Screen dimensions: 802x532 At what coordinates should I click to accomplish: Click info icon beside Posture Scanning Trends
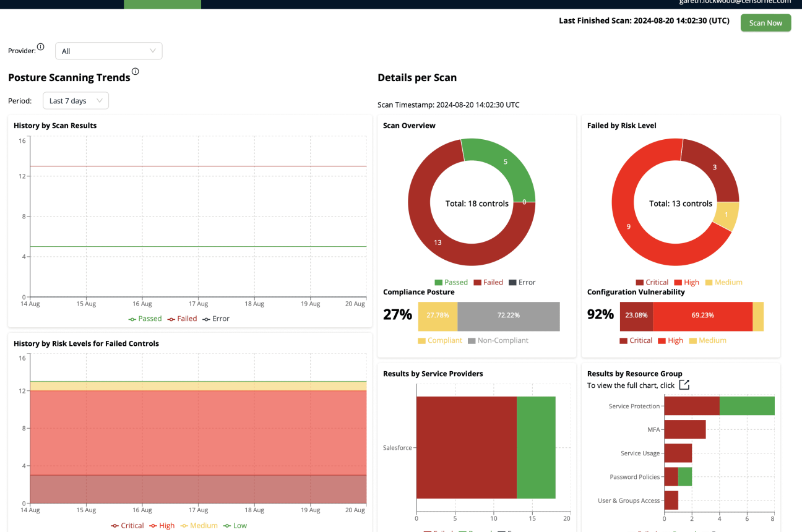[x=136, y=72]
